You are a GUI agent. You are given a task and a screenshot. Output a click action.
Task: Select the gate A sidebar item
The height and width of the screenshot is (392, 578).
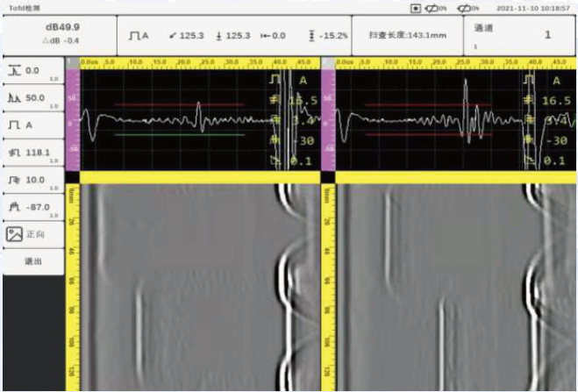click(x=33, y=125)
